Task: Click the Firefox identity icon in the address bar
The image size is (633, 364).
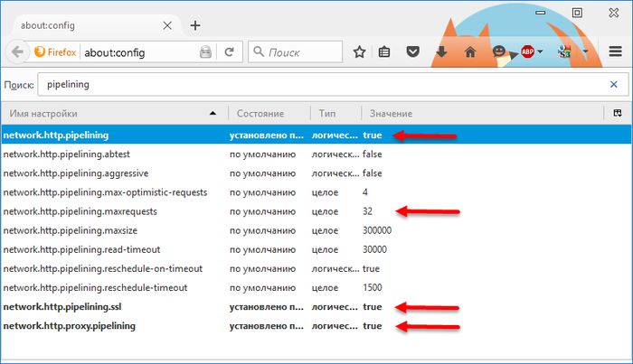Action: pos(40,51)
